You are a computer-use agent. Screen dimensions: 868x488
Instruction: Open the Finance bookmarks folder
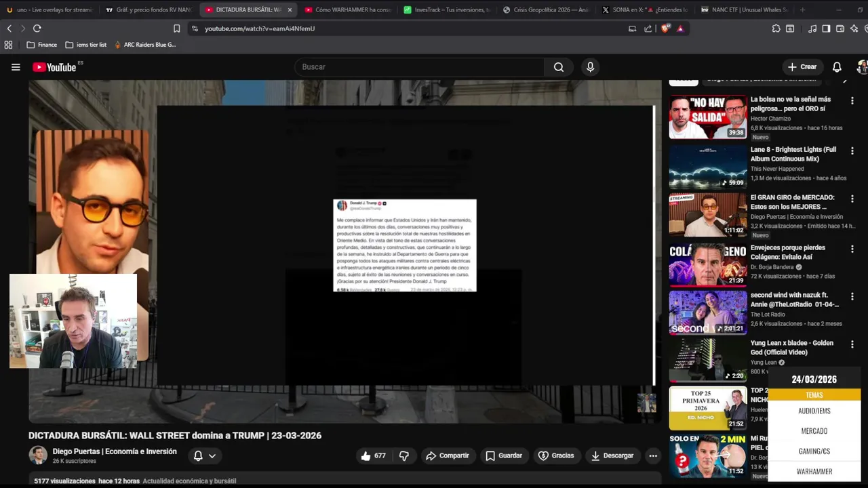(x=41, y=45)
